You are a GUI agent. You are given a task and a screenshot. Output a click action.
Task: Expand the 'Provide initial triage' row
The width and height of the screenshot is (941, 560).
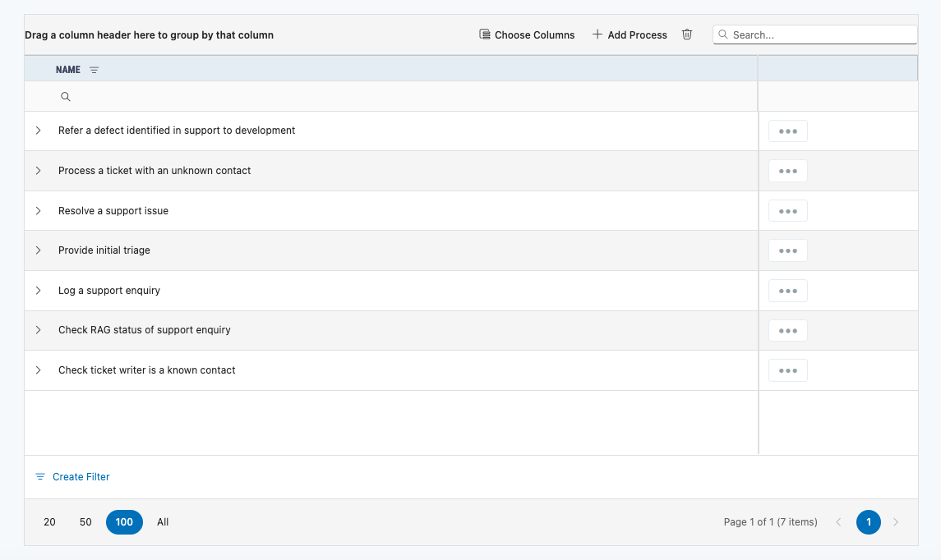(x=39, y=250)
